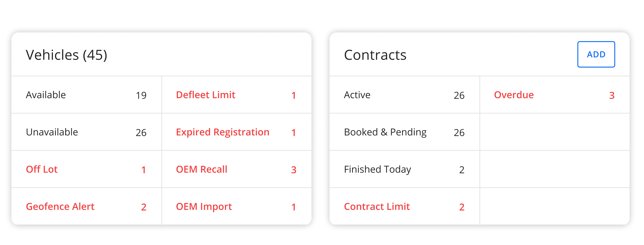Open the Available vehicles row

click(x=86, y=95)
